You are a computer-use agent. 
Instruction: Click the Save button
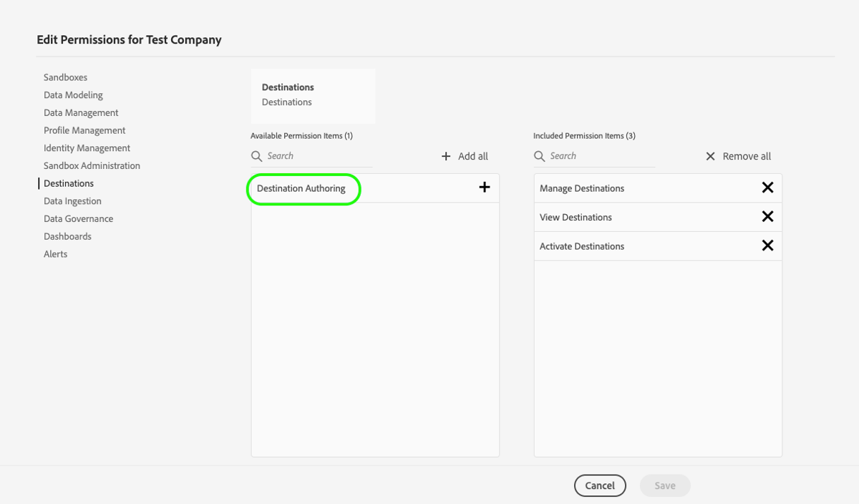point(664,485)
